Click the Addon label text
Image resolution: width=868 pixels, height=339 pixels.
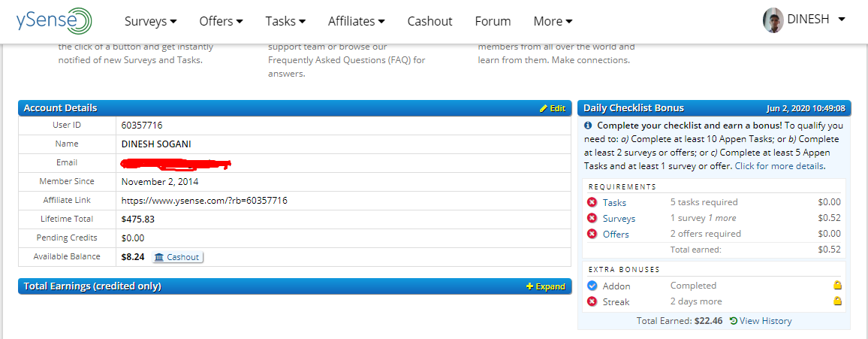click(x=616, y=286)
